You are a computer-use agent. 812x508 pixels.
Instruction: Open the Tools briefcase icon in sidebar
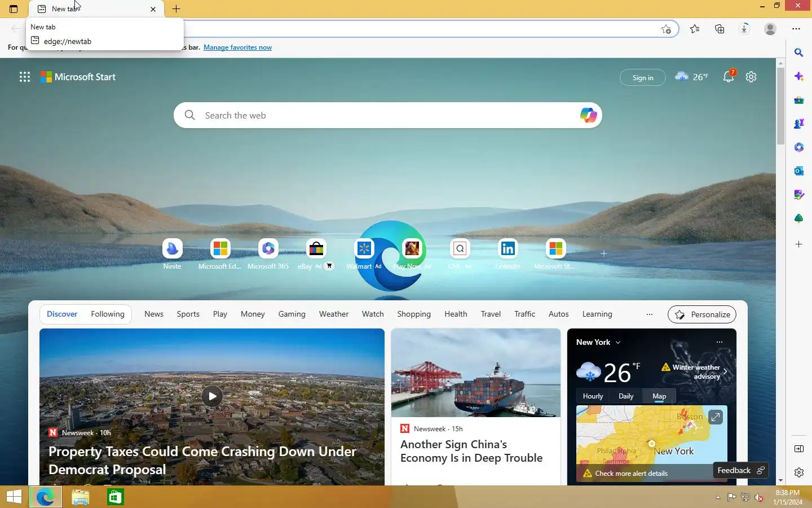pos(798,100)
